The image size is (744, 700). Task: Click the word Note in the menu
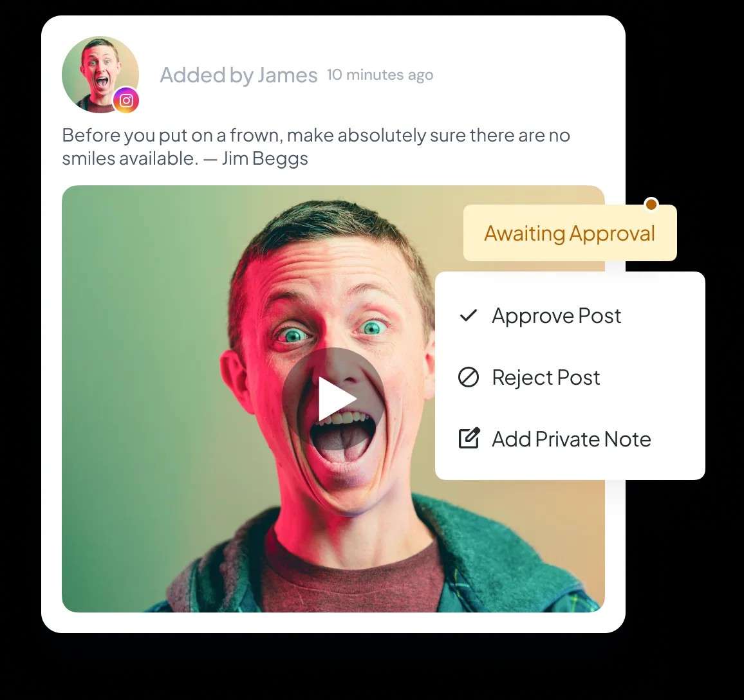click(628, 439)
